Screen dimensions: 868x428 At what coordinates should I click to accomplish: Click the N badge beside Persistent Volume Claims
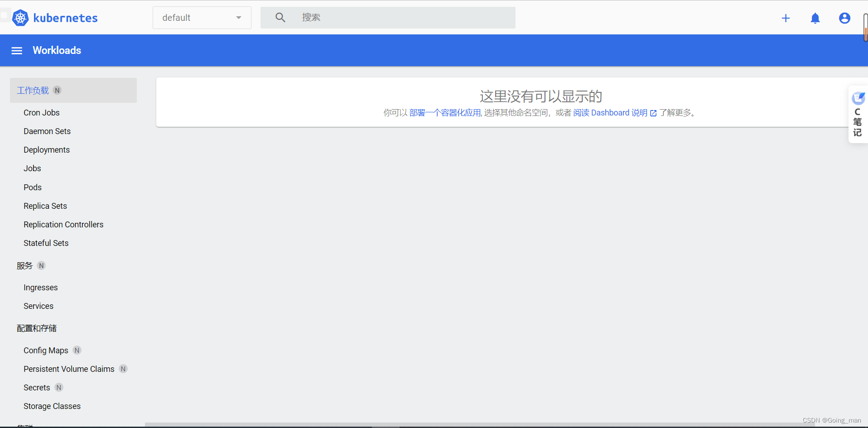click(123, 369)
